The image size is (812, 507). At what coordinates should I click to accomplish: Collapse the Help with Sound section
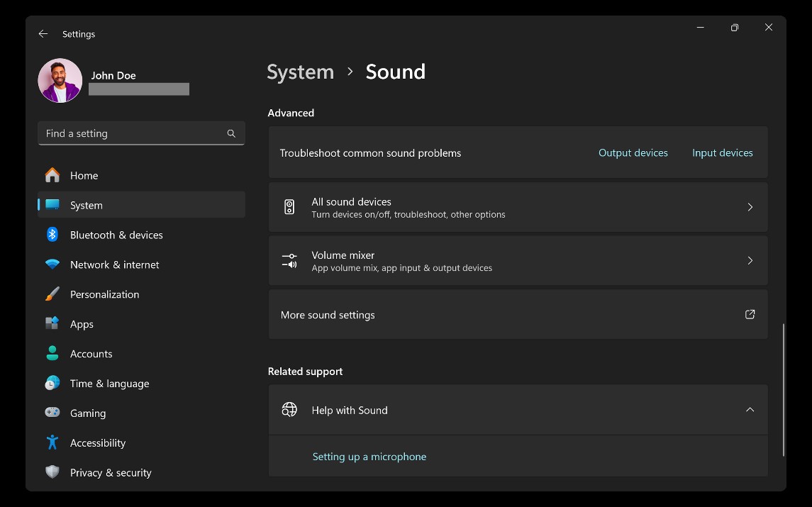coord(750,410)
